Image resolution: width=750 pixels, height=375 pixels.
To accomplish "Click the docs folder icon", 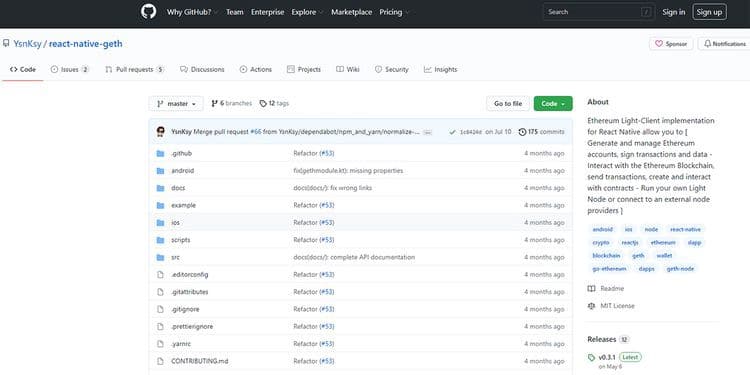I will click(160, 188).
